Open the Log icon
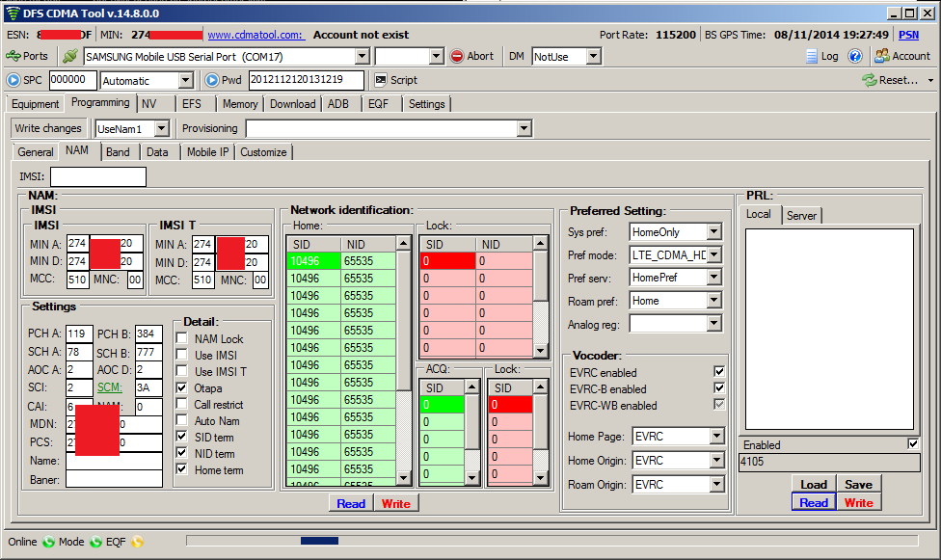 (812, 57)
